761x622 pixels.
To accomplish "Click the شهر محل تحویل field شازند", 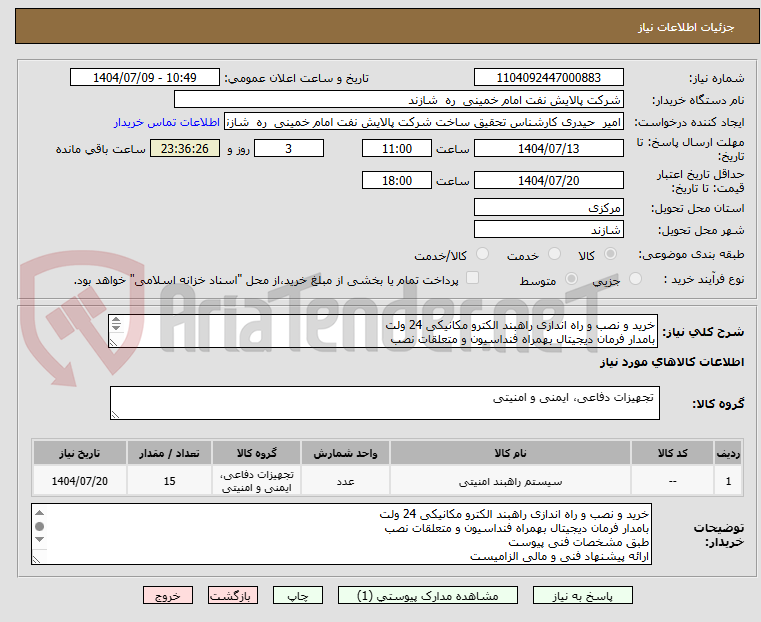I will tap(548, 229).
